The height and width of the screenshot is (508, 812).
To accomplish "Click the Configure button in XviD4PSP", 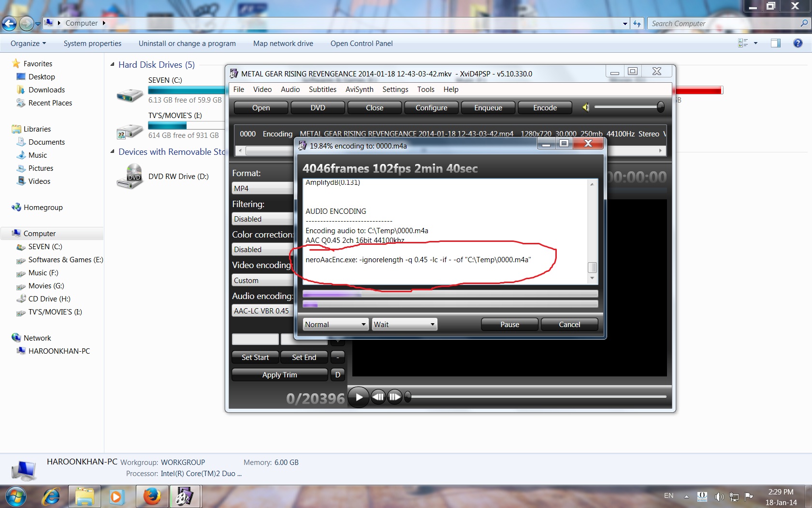I will click(431, 107).
